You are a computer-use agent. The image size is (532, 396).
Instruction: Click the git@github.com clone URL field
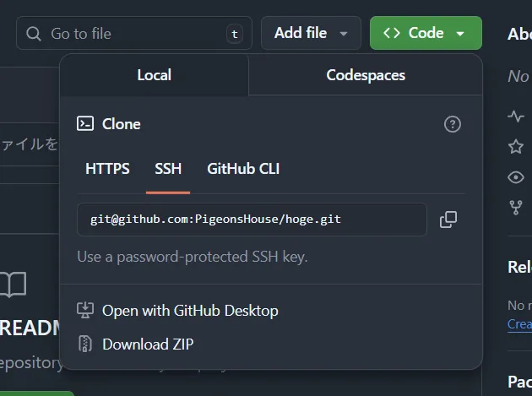point(252,220)
